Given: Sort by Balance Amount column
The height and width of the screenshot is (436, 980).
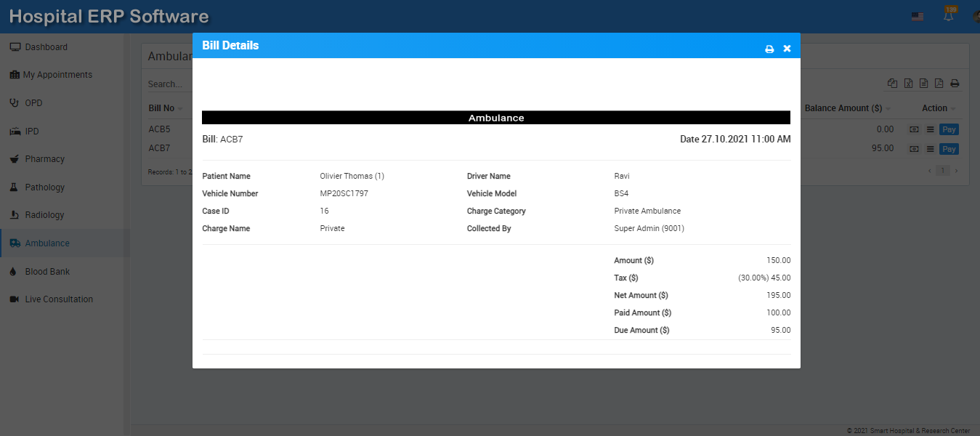Looking at the screenshot, I should [x=843, y=108].
